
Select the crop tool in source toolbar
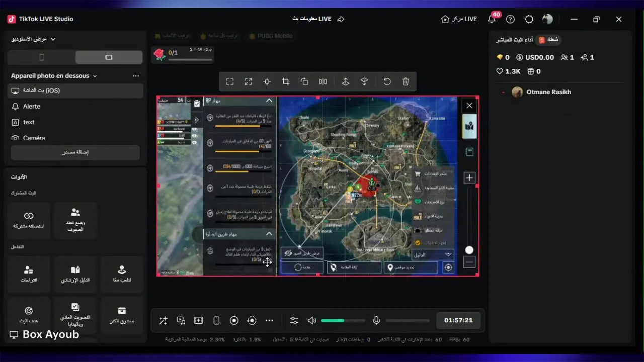point(285,81)
